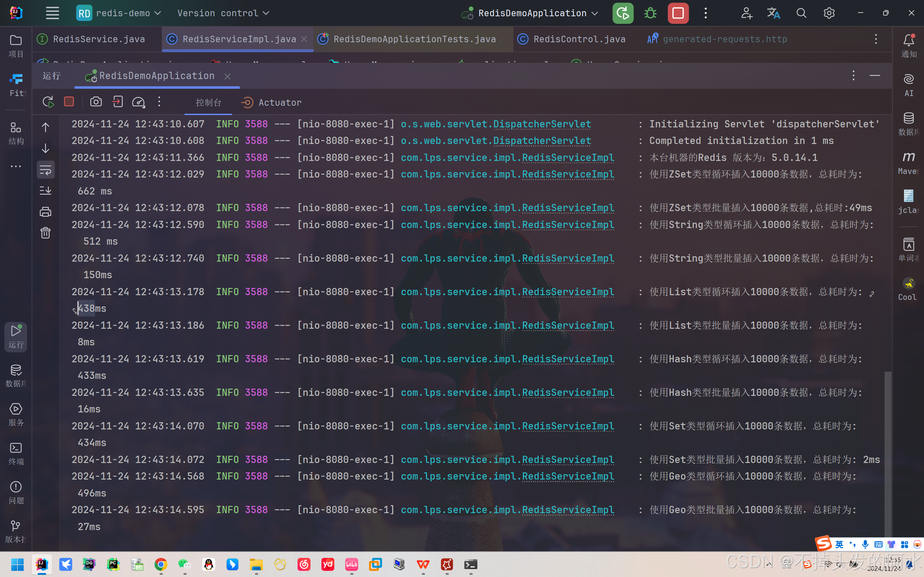Open the Project tool window
The width and height of the screenshot is (924, 577).
click(16, 46)
